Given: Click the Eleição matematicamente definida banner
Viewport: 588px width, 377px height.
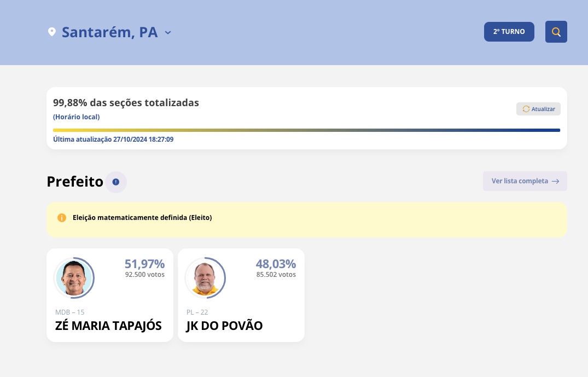Looking at the screenshot, I should pyautogui.click(x=306, y=218).
